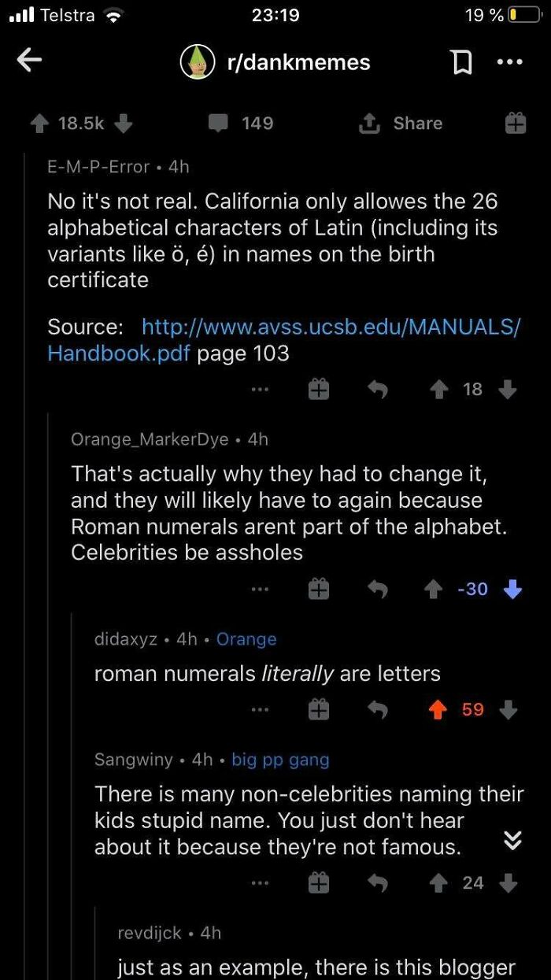Open the r/dankmemes subreddit avatar

198,61
